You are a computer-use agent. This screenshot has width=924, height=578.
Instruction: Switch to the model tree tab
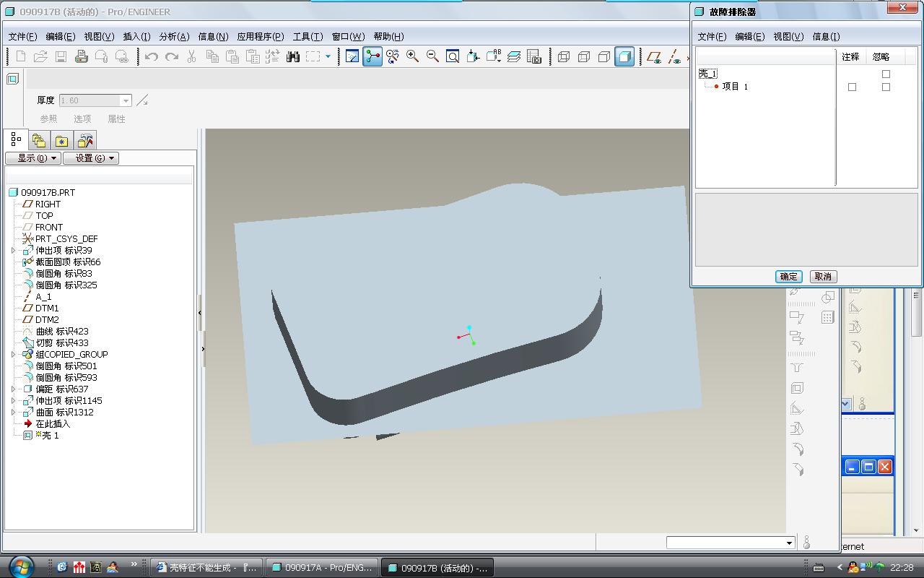[16, 139]
